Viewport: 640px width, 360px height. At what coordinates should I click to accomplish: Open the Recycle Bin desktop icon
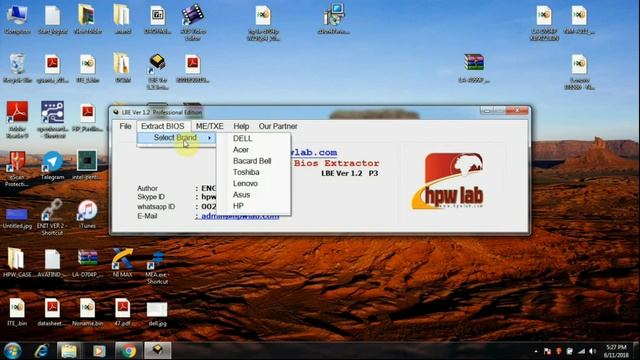17,68
